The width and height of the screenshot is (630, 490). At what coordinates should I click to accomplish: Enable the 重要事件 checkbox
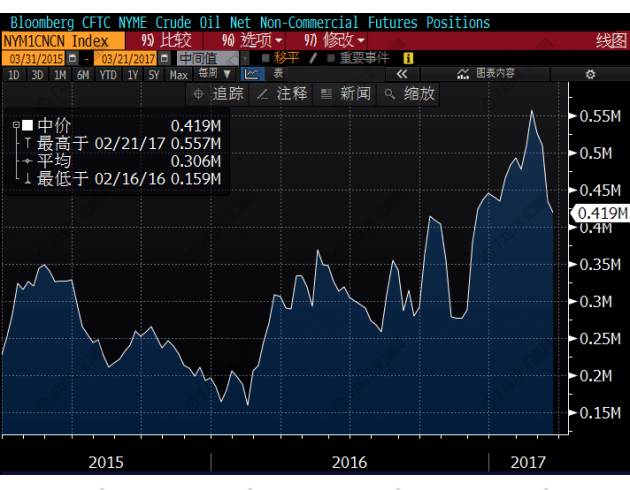(331, 58)
